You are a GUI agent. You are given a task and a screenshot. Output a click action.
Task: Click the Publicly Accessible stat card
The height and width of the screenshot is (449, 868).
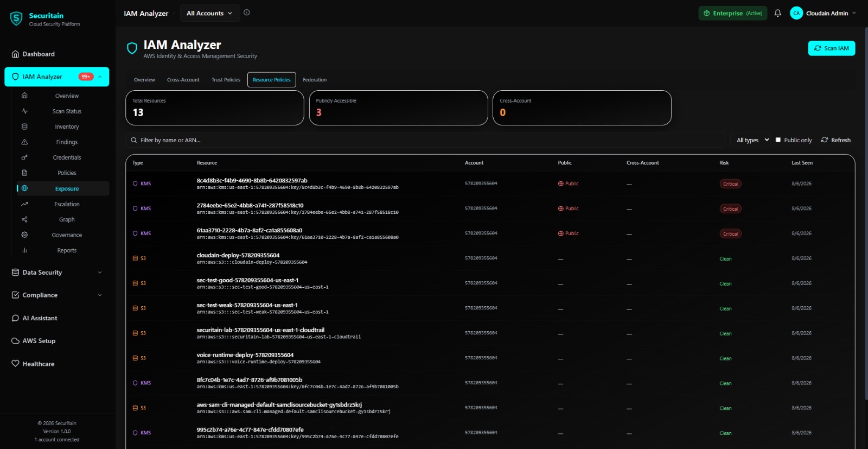tap(398, 107)
